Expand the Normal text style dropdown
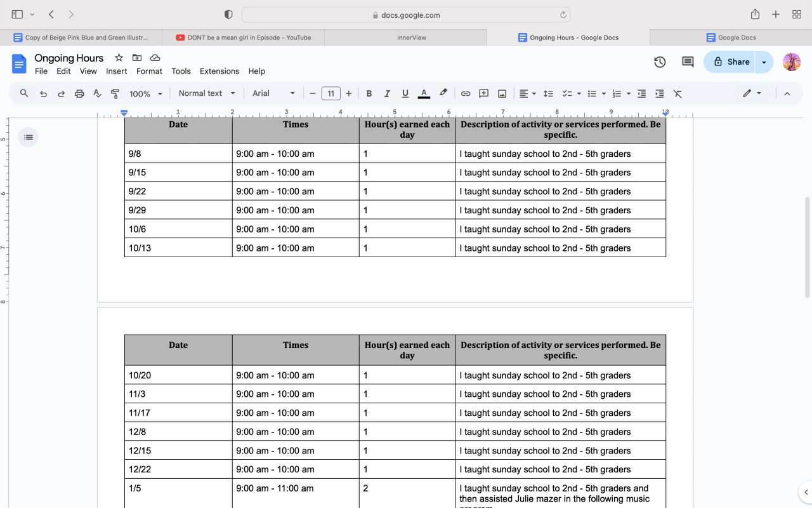Image resolution: width=812 pixels, height=508 pixels. 207,93
